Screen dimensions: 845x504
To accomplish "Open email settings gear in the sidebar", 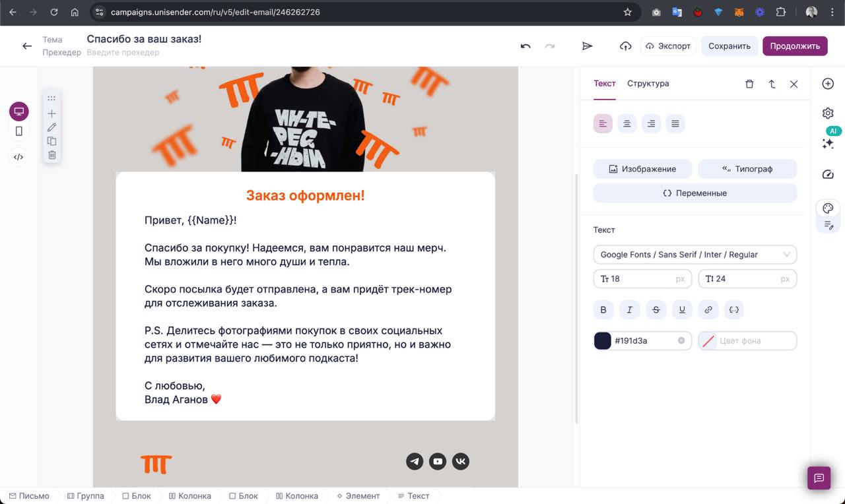I will click(x=828, y=113).
